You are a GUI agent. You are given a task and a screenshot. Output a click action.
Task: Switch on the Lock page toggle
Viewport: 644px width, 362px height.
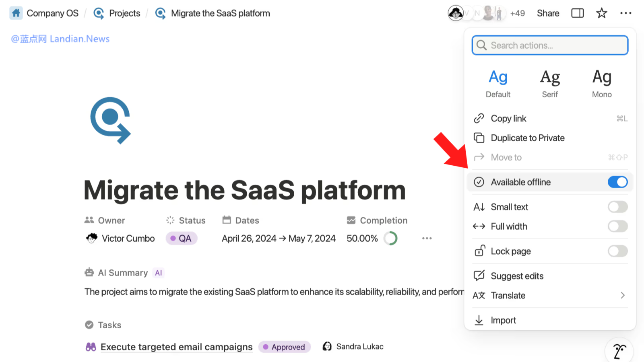pyautogui.click(x=617, y=251)
